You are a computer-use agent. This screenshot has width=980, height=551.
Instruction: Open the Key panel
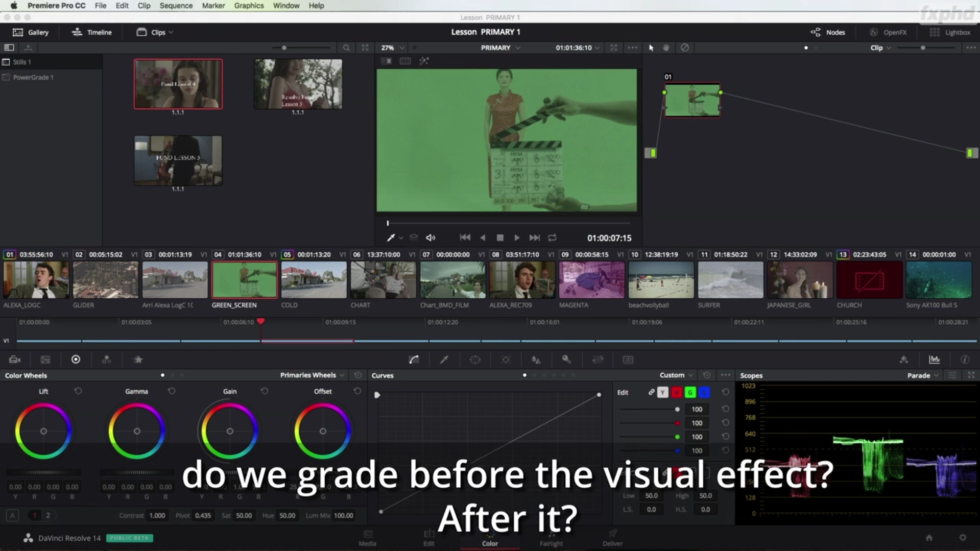[x=567, y=360]
